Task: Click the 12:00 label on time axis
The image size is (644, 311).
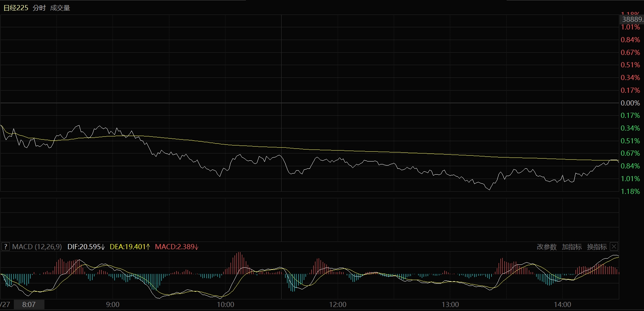Action: (338, 304)
